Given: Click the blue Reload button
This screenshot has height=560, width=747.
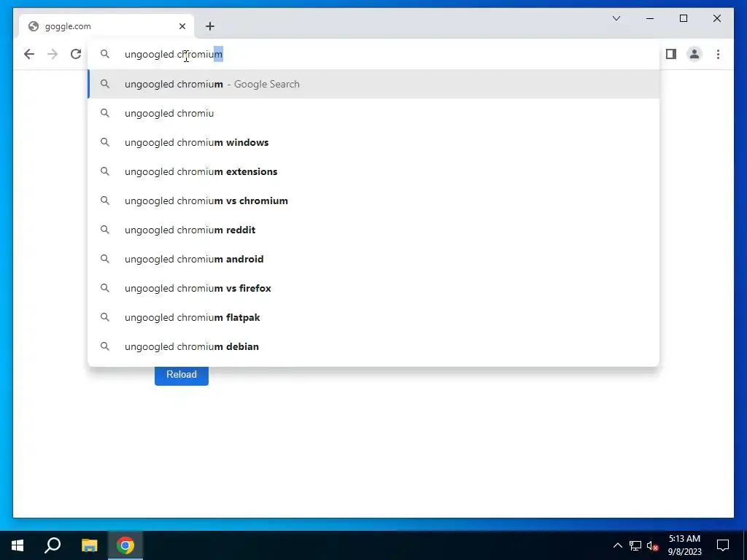Looking at the screenshot, I should pyautogui.click(x=182, y=376).
